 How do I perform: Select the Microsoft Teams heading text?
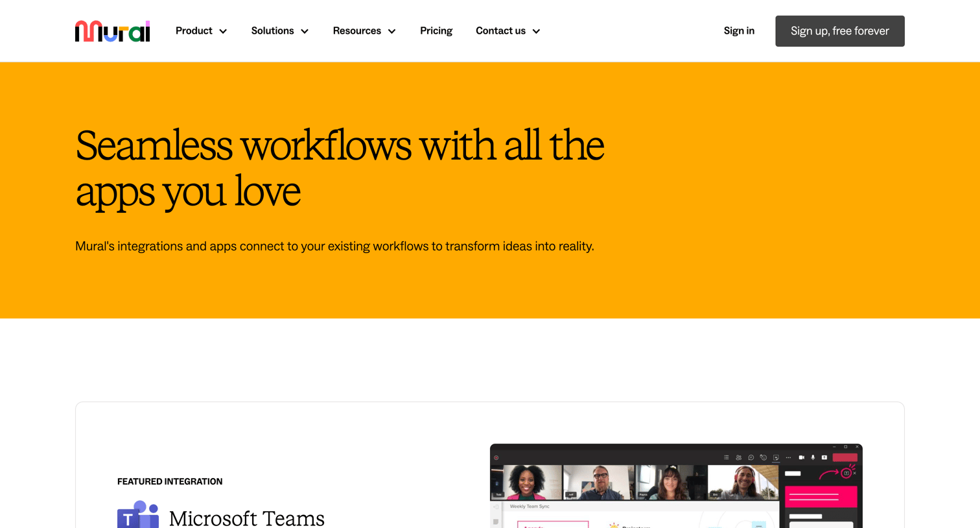click(x=246, y=518)
